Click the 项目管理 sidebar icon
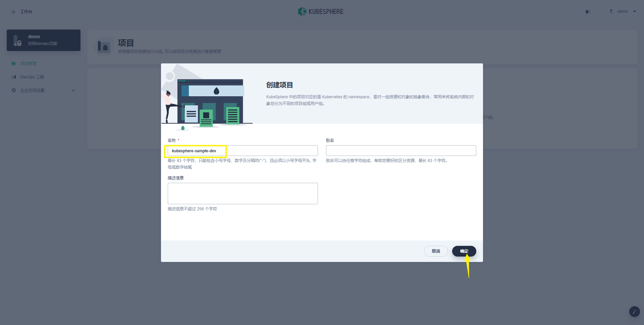Screen dimensions: 644x325 click(x=14, y=63)
